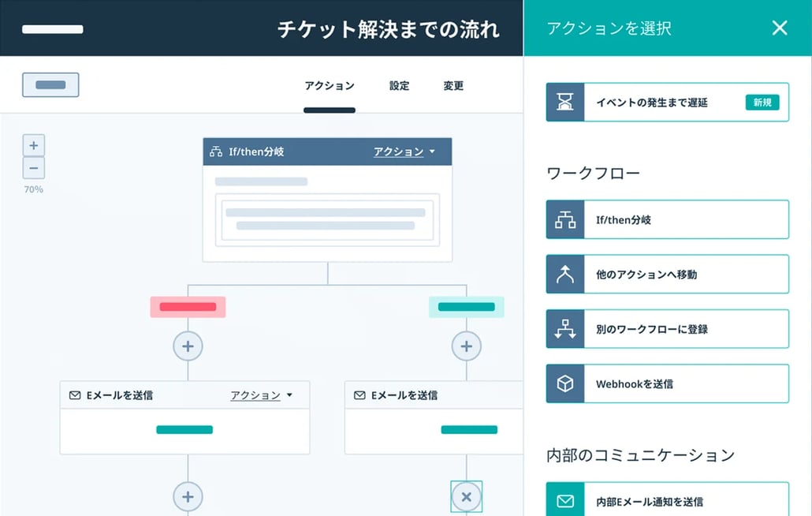Select the アクション tab
Viewport: 812px width, 516px height.
click(x=330, y=86)
